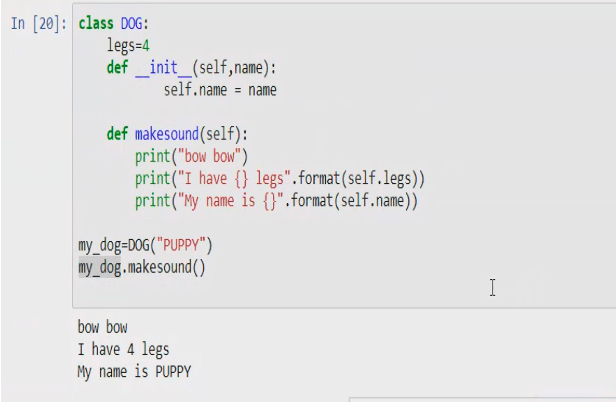This screenshot has width=616, height=402.
Task: Click my_dog variable in the assignment line
Action: (99, 245)
